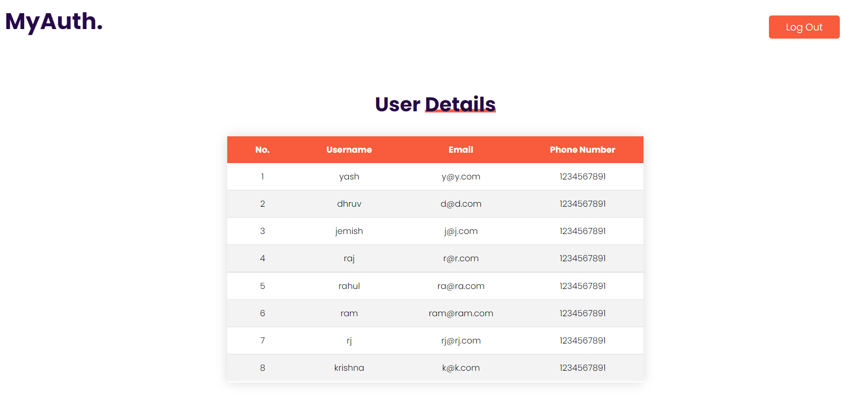
Task: Select the User Details heading
Action: coord(435,104)
